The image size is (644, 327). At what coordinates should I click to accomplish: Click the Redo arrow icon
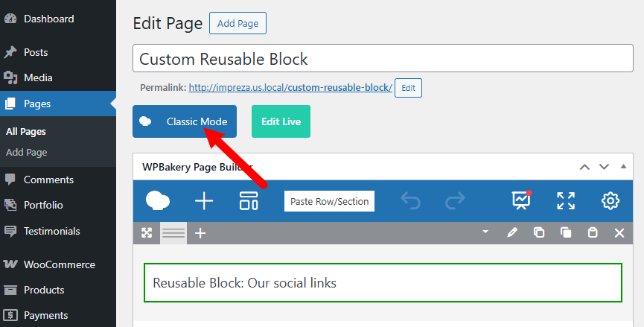click(x=455, y=201)
